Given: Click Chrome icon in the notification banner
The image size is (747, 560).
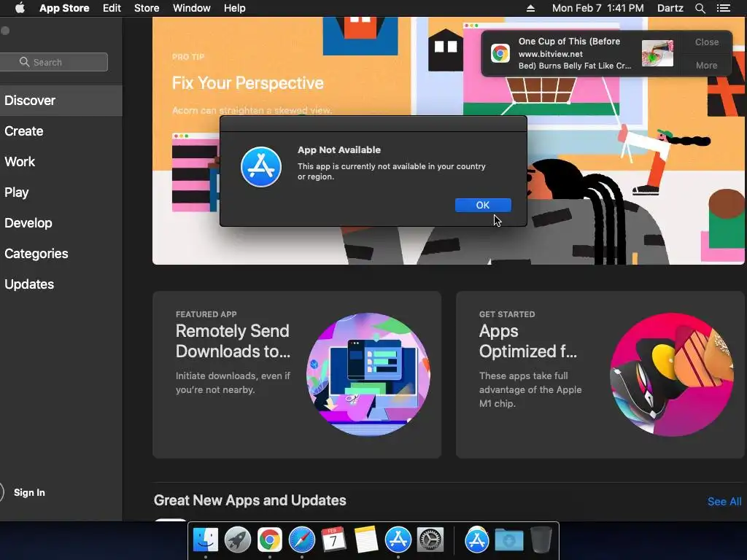Looking at the screenshot, I should click(500, 53).
